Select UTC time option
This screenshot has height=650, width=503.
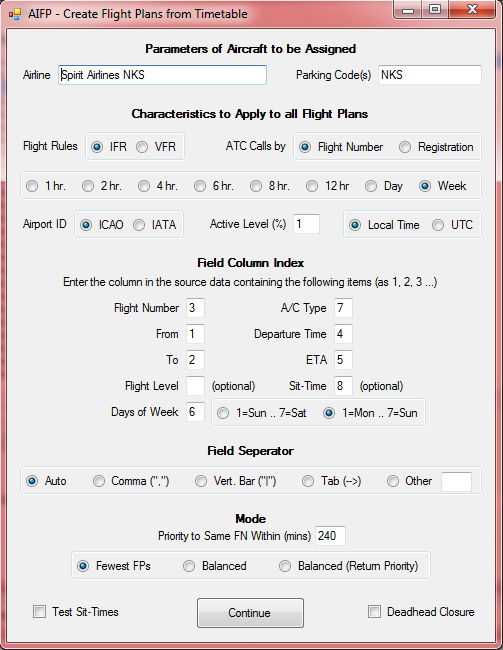pos(438,225)
